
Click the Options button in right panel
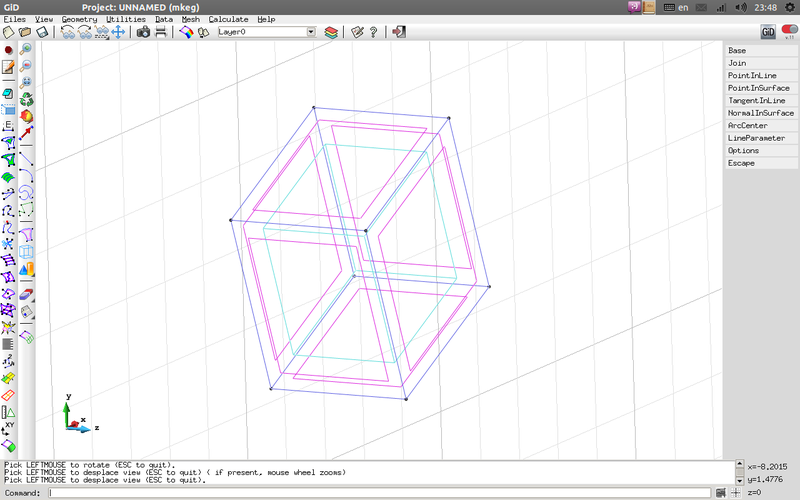click(761, 151)
